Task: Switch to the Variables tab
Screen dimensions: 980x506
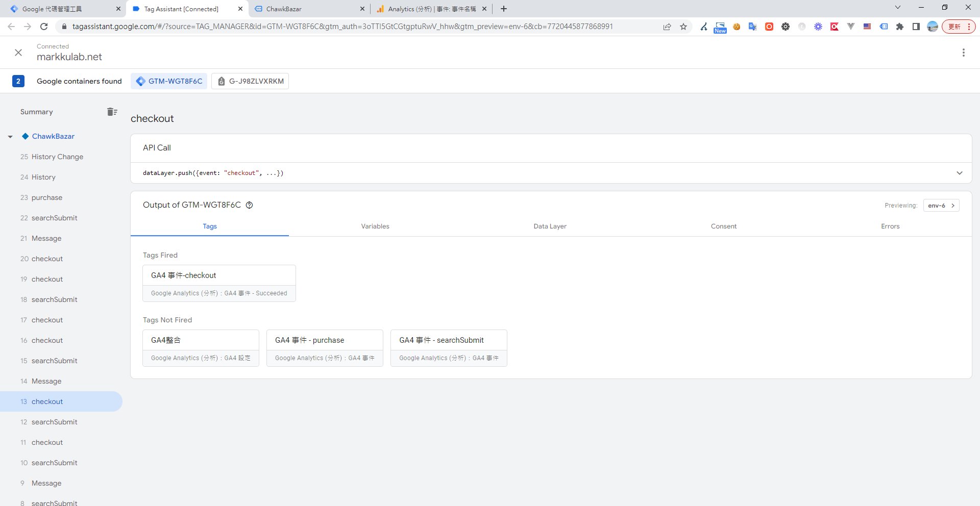Action: 375,226
